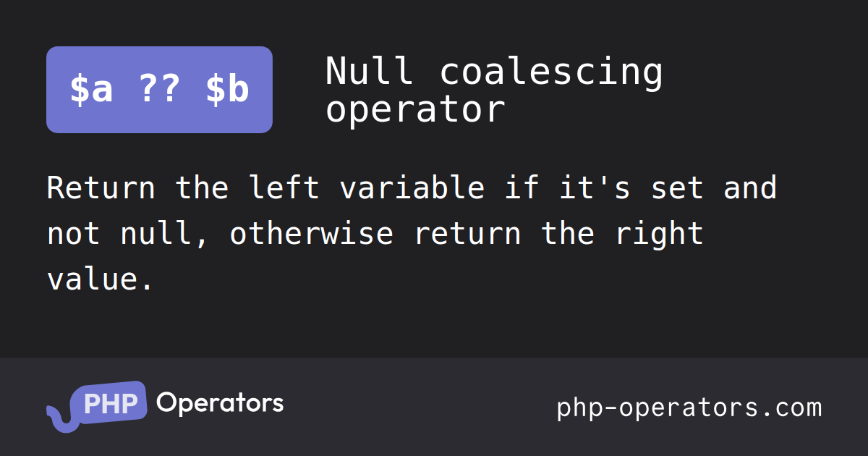Click the word Null in the title
Image resolution: width=868 pixels, height=456 pixels.
tap(369, 72)
